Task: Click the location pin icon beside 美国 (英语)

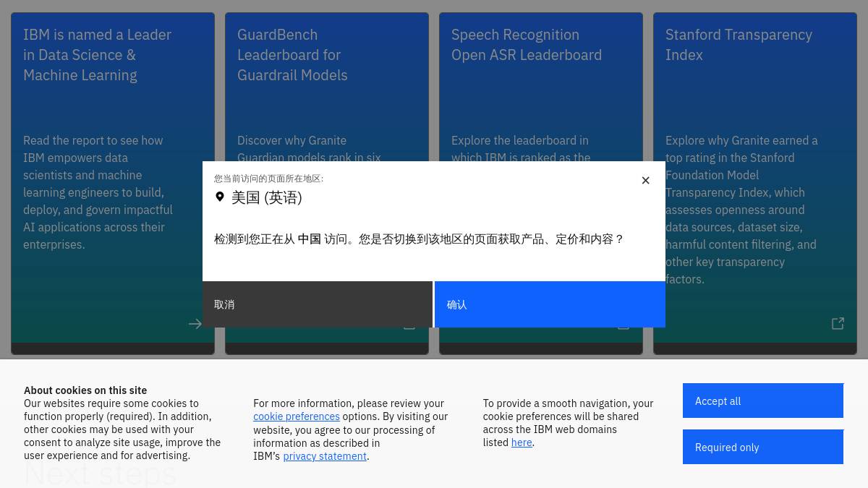Action: coord(220,197)
